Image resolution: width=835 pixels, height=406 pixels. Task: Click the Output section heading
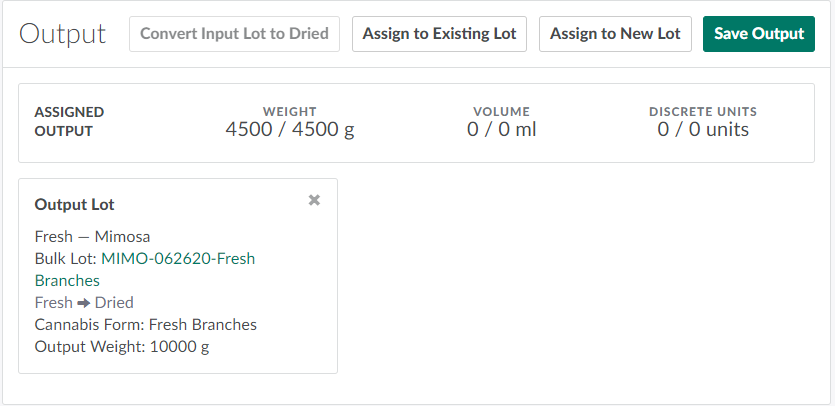tap(62, 34)
